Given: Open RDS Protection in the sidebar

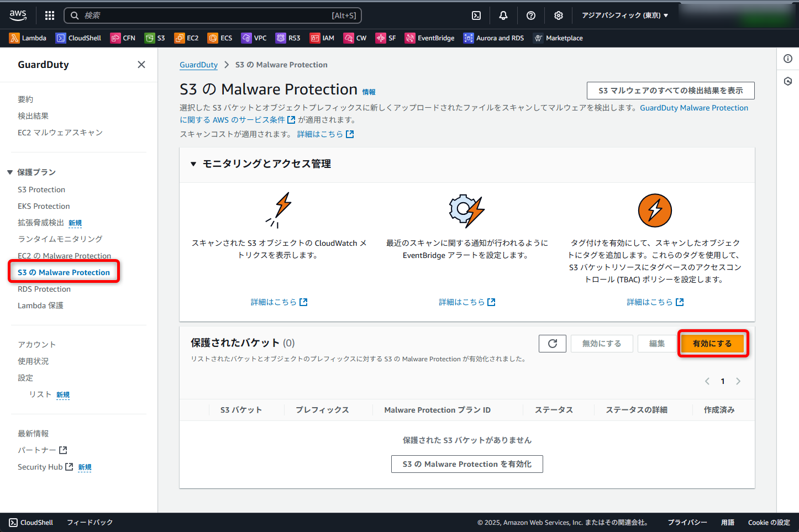Looking at the screenshot, I should 44,289.
